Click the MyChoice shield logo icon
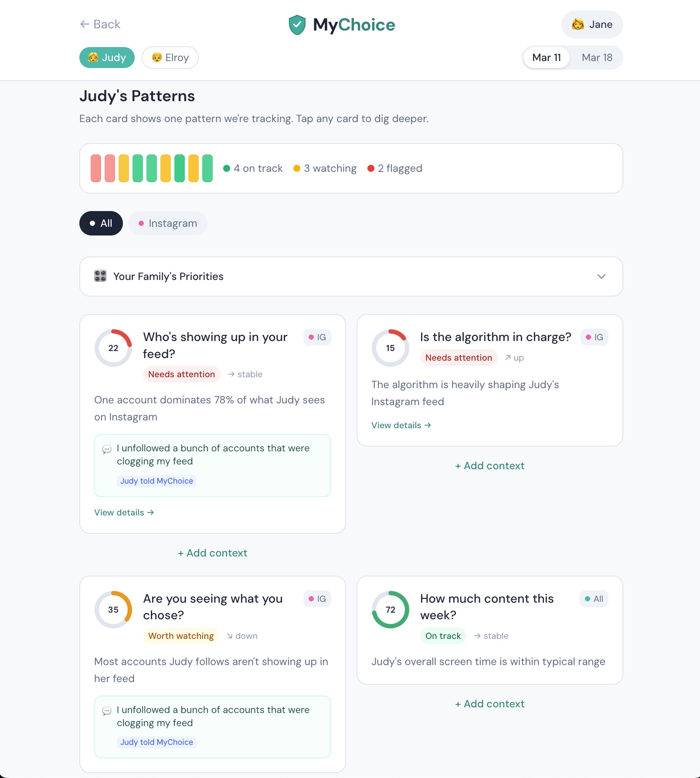 [297, 25]
